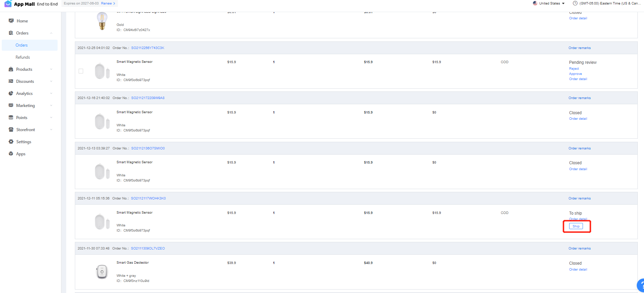
Task: Select the Orders submenu item
Action: click(x=21, y=45)
